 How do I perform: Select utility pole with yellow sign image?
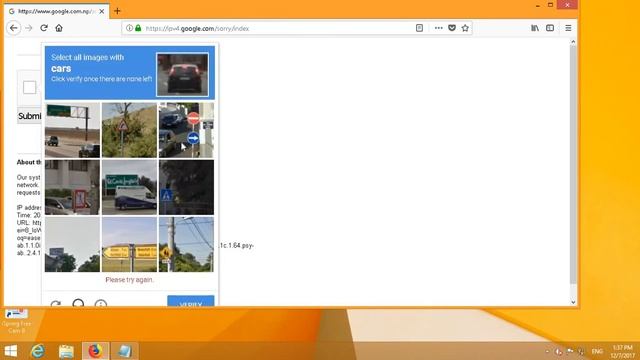(x=186, y=244)
